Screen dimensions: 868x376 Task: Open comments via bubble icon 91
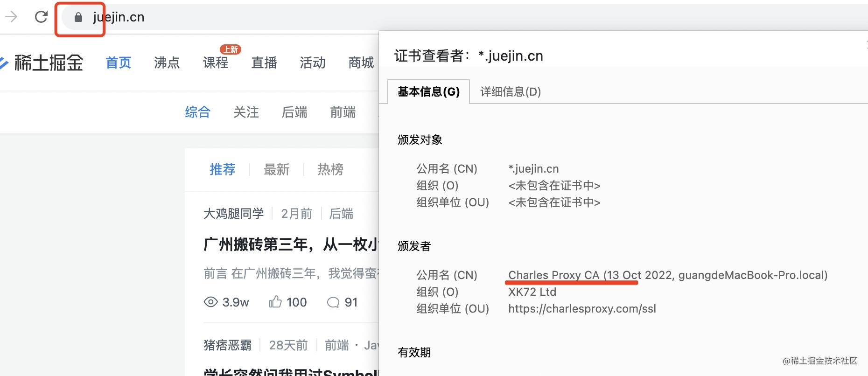pyautogui.click(x=333, y=302)
